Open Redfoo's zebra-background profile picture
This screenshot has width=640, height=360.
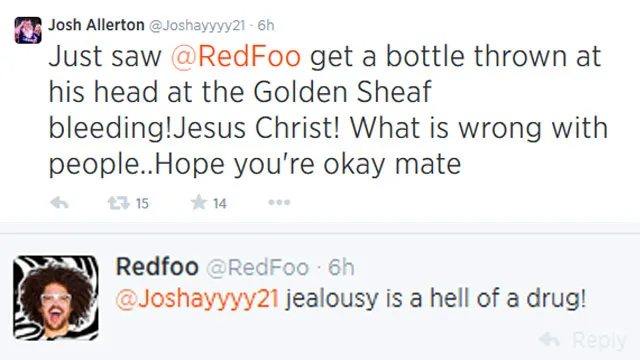pos(56,298)
